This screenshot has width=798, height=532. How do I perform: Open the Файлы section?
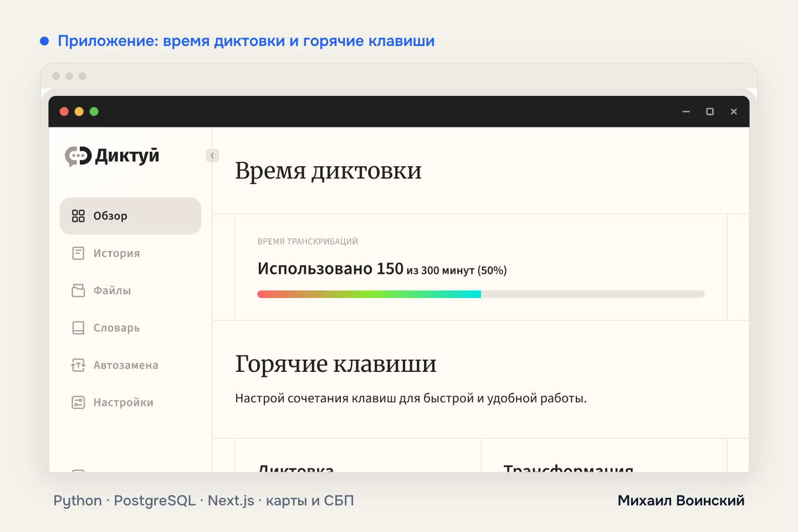pos(130,290)
